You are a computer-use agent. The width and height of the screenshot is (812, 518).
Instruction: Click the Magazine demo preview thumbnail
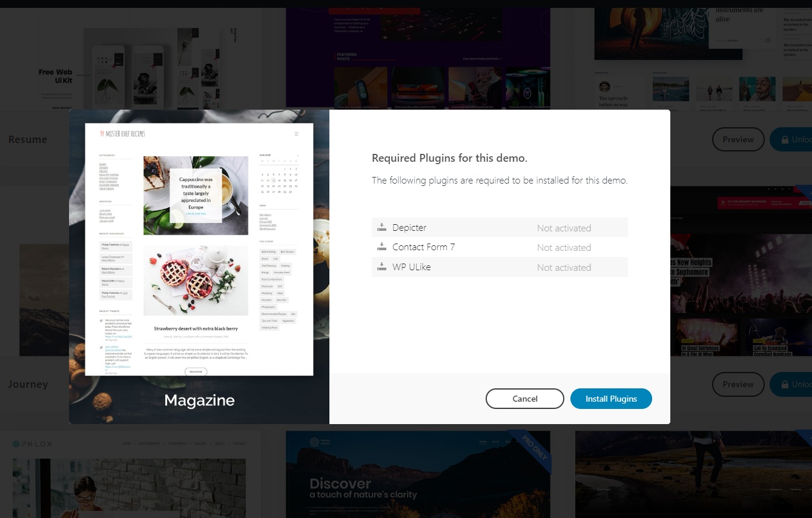[199, 249]
